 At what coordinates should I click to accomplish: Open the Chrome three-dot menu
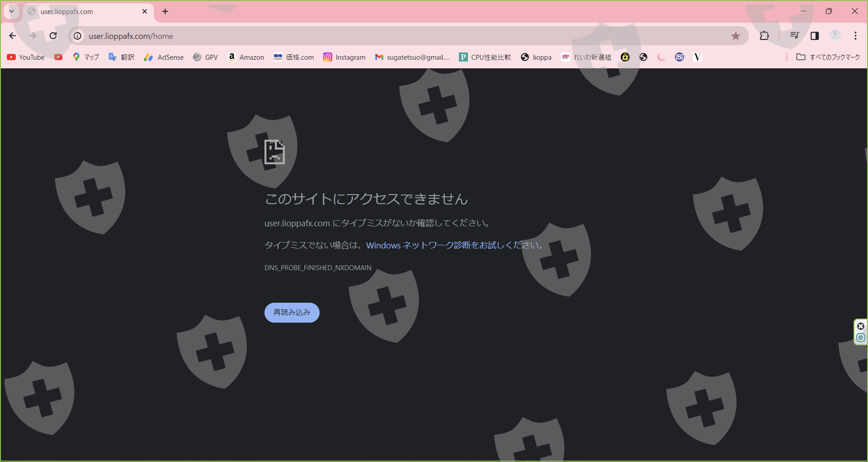(856, 36)
